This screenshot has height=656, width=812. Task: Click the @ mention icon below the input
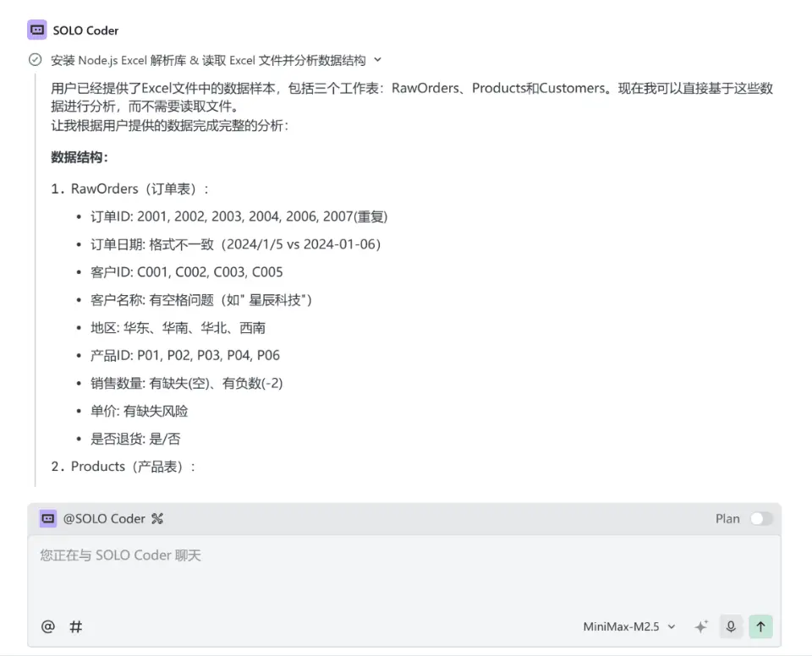tap(47, 626)
